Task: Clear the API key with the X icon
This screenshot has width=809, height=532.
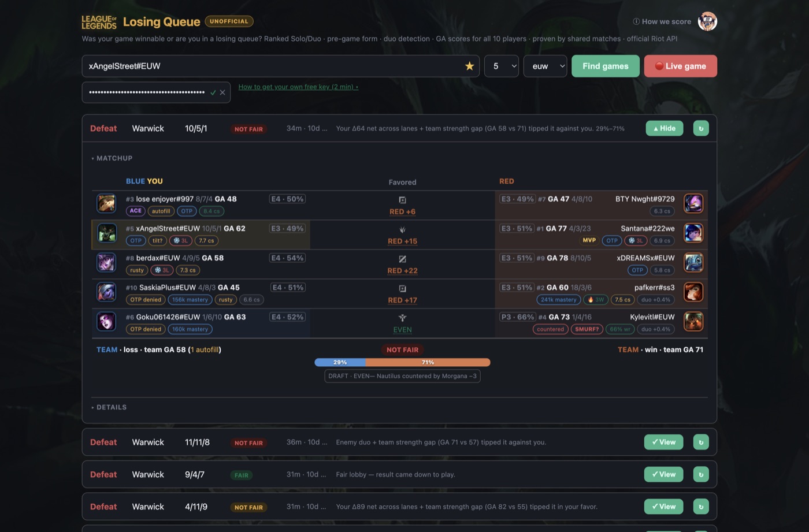Action: [222, 92]
